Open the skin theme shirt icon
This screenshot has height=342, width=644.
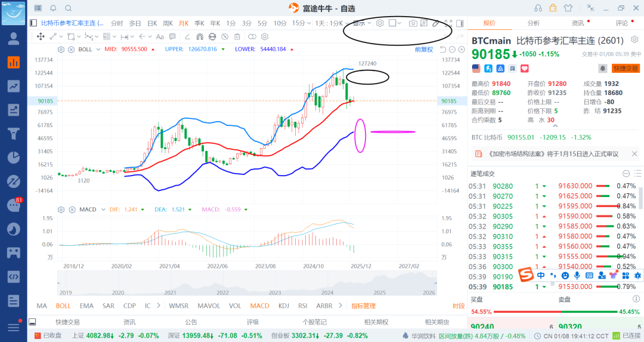568,8
